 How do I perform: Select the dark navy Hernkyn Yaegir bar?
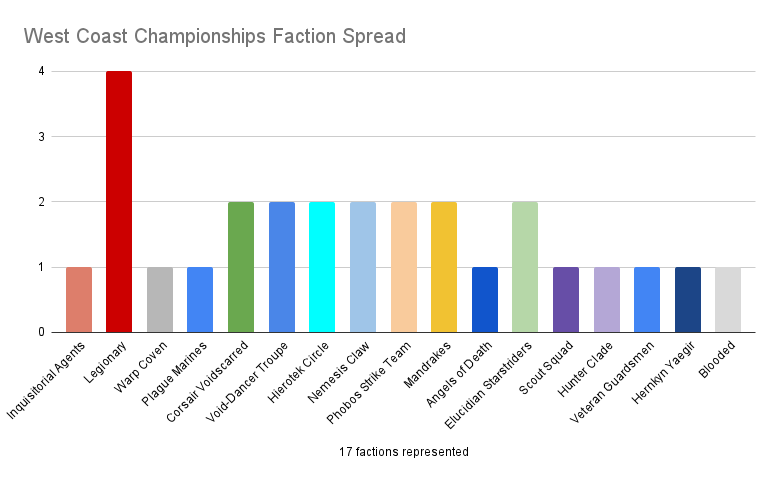pos(687,299)
